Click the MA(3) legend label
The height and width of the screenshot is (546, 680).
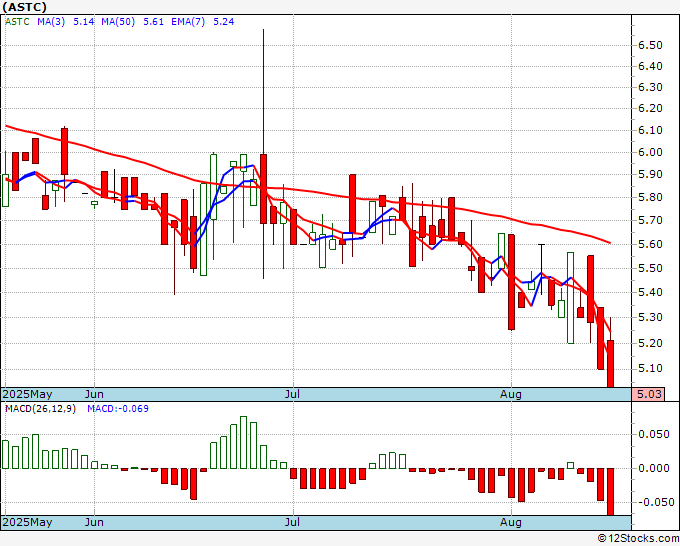coord(51,22)
